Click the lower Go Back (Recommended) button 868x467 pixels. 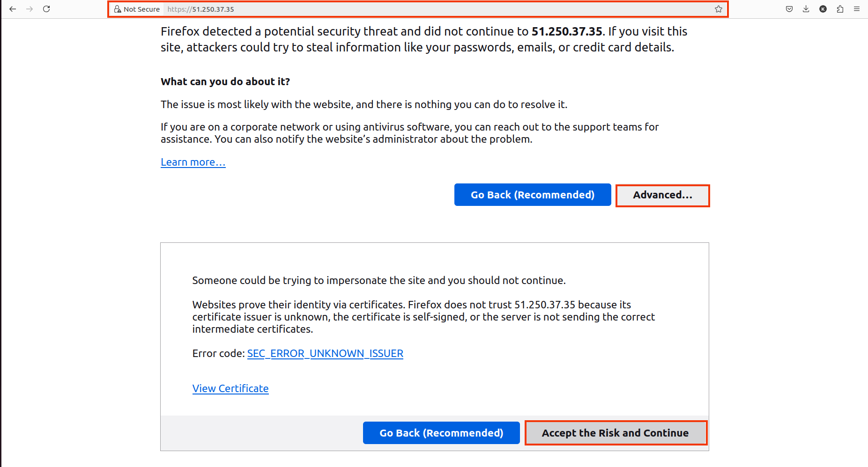click(441, 433)
